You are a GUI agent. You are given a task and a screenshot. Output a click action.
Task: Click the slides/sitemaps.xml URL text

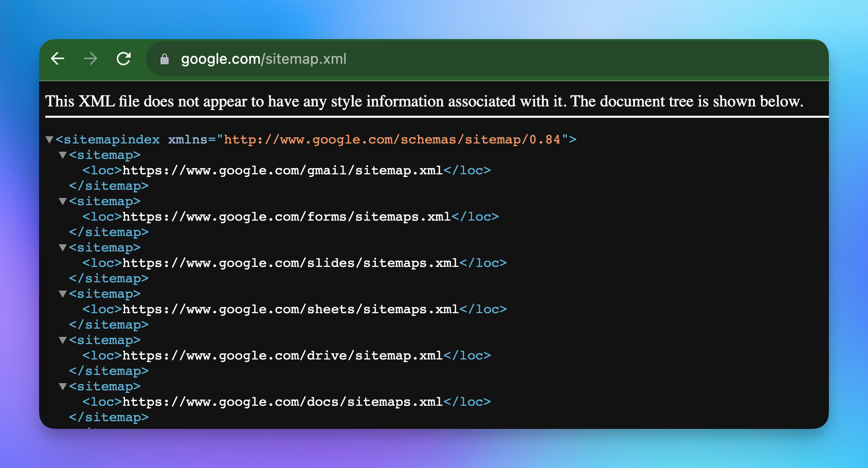coord(291,263)
